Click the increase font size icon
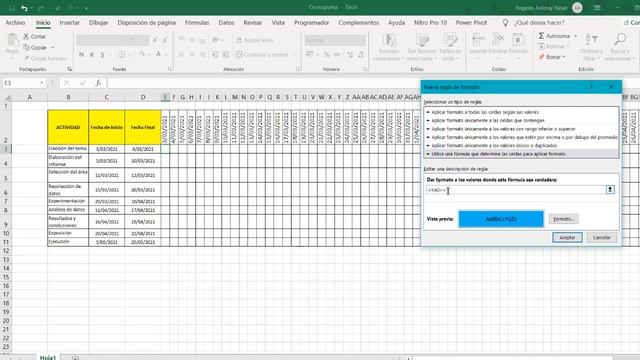Viewport: 640px width, 360px height. point(155,40)
